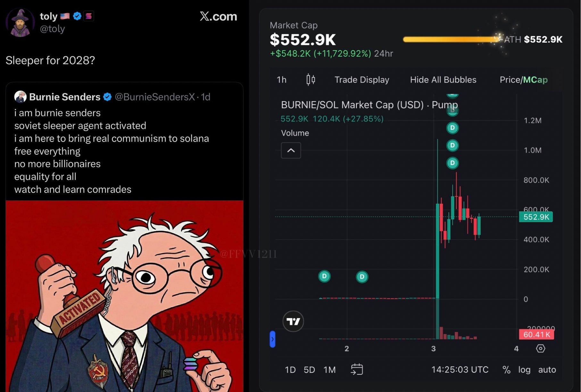581x392 pixels.
Task: Select the 1D range tab
Action: (290, 370)
